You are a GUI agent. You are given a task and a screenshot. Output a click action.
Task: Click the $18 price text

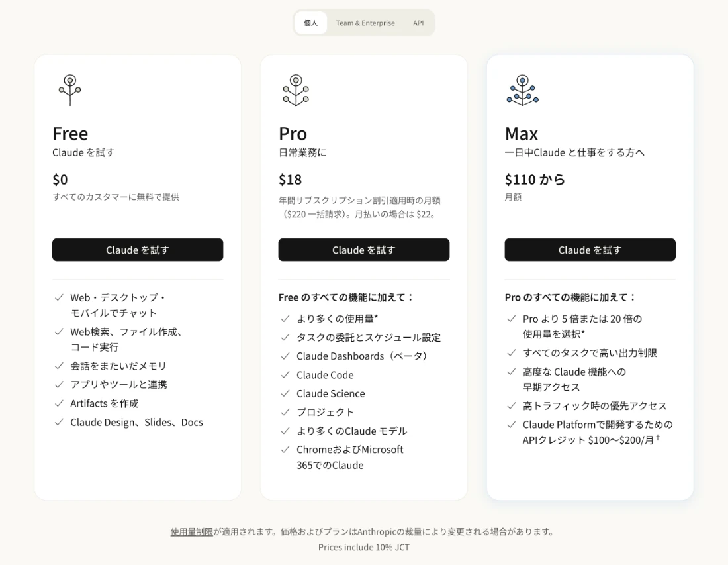click(290, 180)
